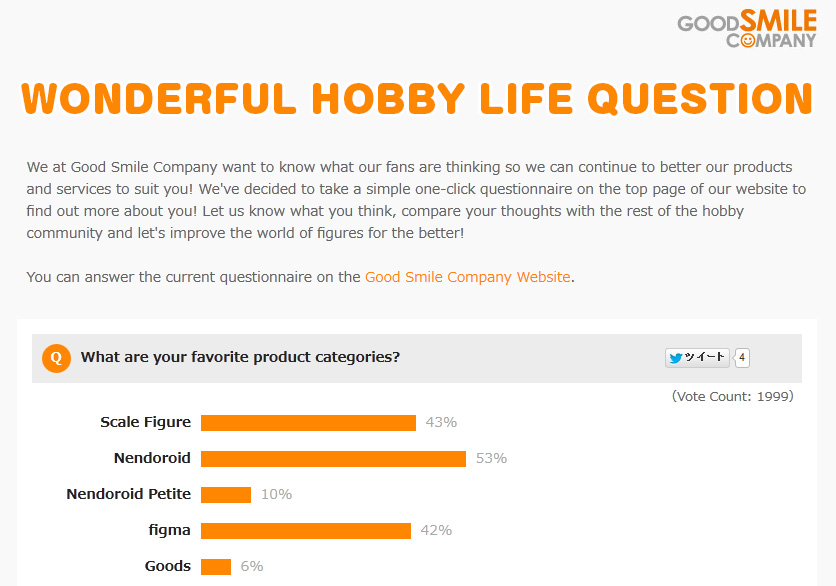Click the favorite product categories question text
Image resolution: width=836 pixels, height=586 pixels.
[240, 357]
